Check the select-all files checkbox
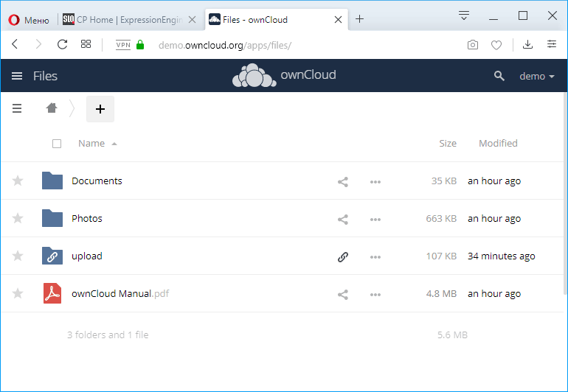 (57, 144)
